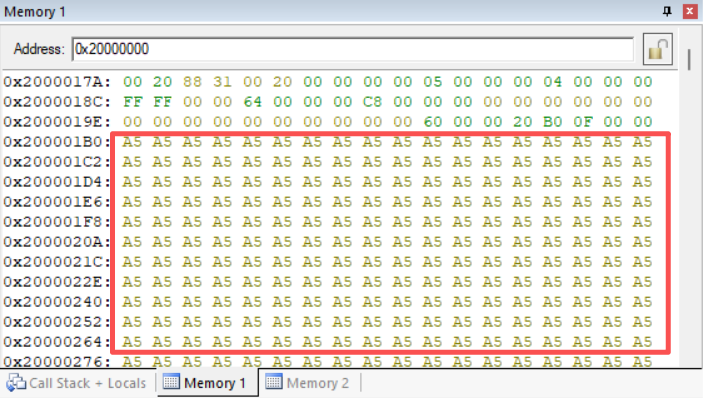Select address 0x20000240 row label

(57, 302)
